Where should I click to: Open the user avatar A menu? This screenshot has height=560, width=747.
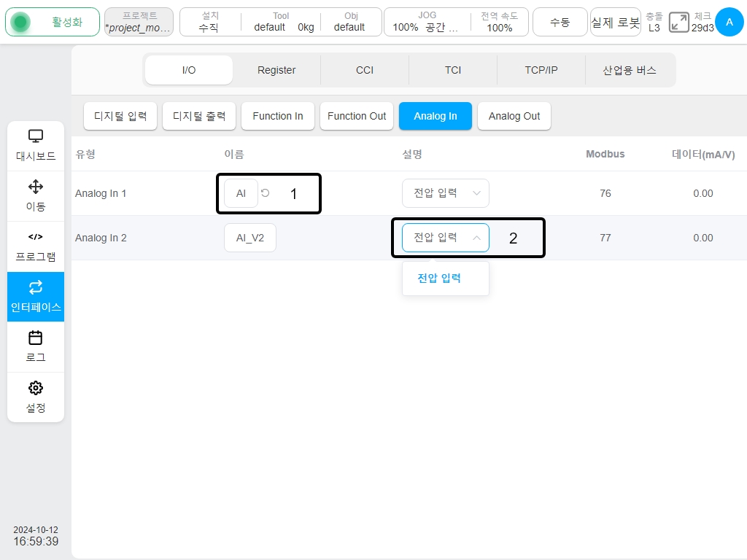729,22
